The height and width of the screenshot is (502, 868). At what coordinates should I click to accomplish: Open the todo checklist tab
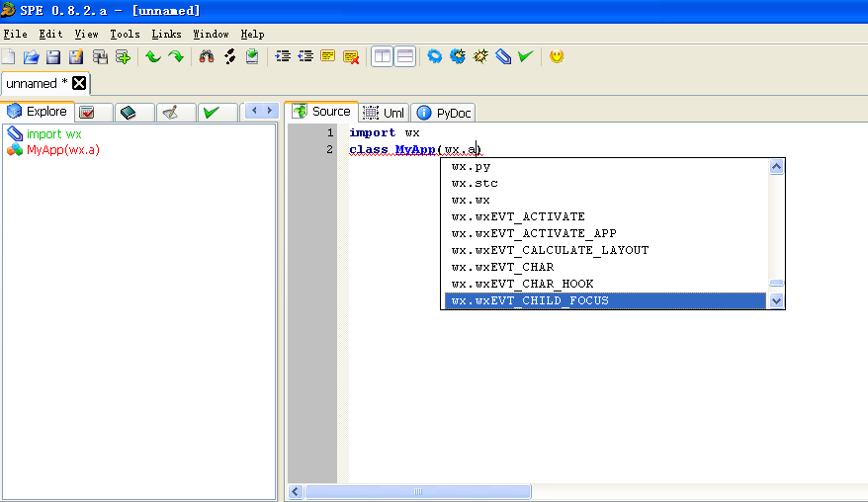pyautogui.click(x=93, y=113)
